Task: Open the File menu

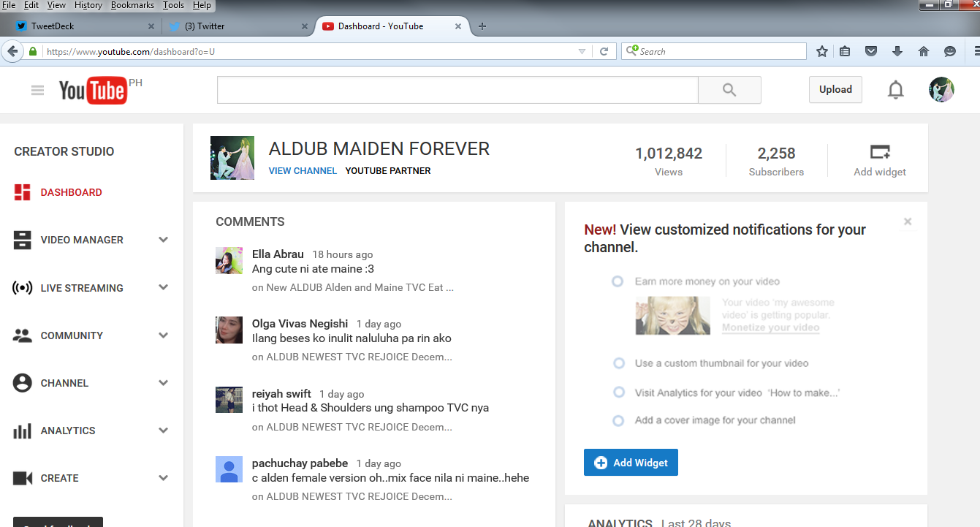Action: [x=9, y=5]
